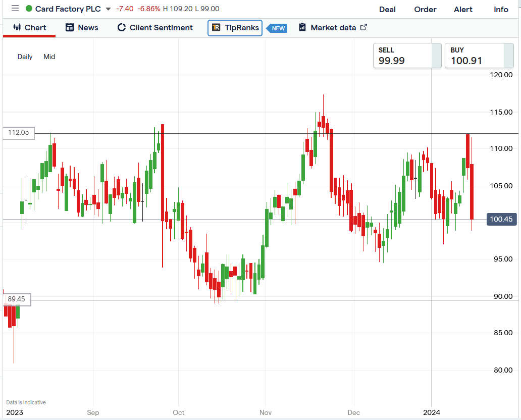This screenshot has width=521, height=420.
Task: Click the News tab newspaper icon
Action: (x=70, y=27)
